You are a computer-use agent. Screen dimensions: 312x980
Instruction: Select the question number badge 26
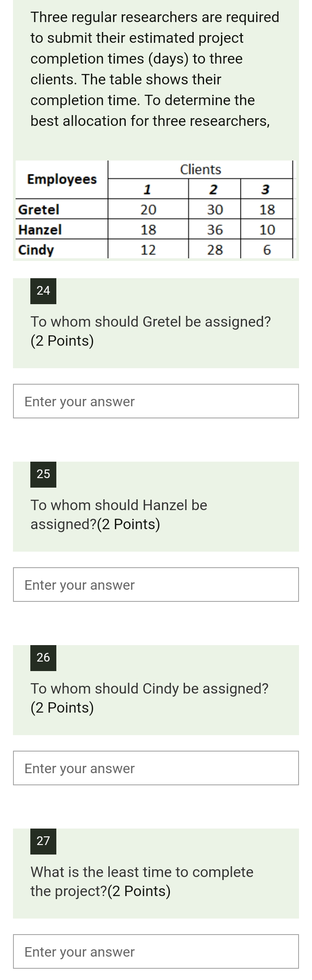click(43, 657)
